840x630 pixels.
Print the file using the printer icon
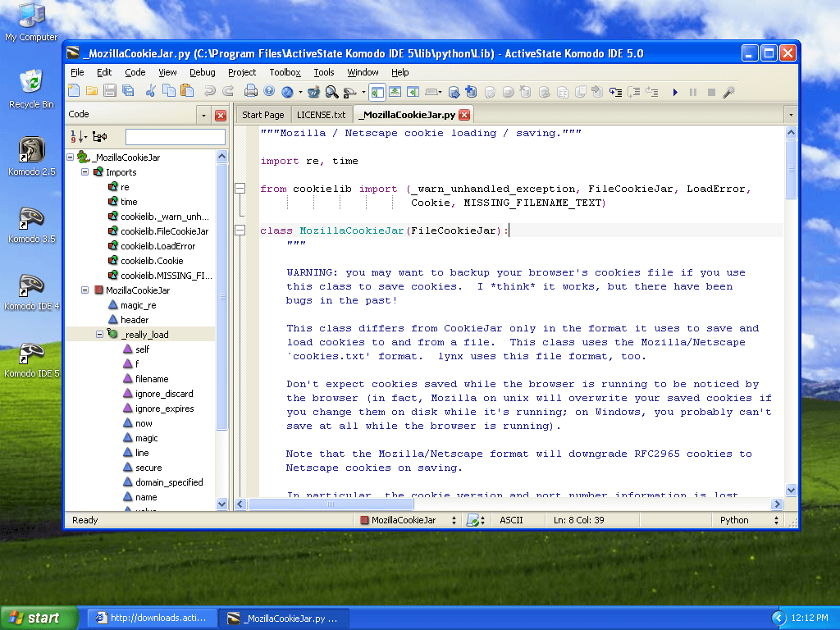click(251, 92)
